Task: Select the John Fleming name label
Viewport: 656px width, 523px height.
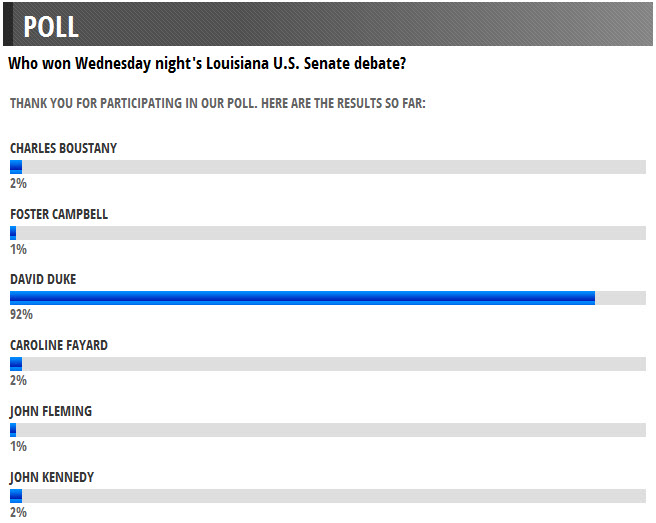Action: 50,411
